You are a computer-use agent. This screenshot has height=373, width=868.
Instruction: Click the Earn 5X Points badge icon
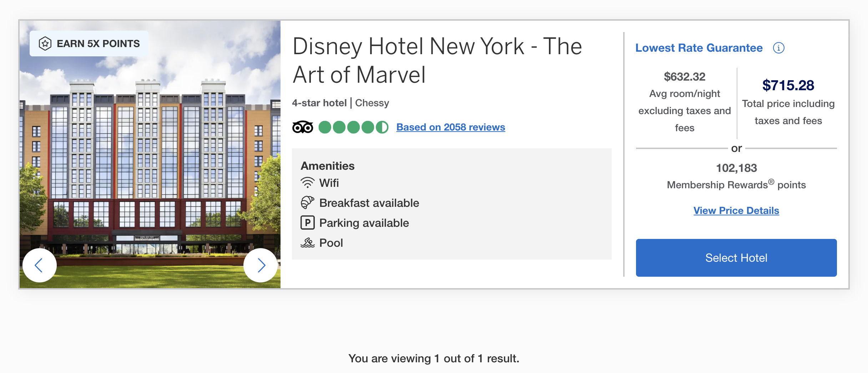tap(45, 44)
